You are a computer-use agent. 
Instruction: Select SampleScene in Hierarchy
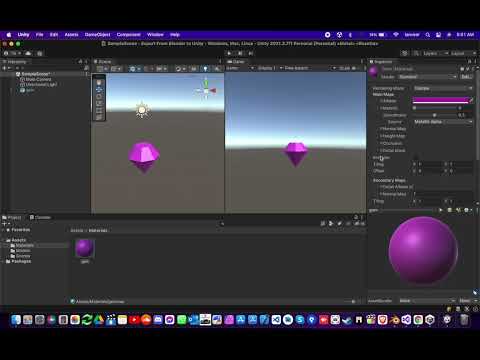point(35,74)
